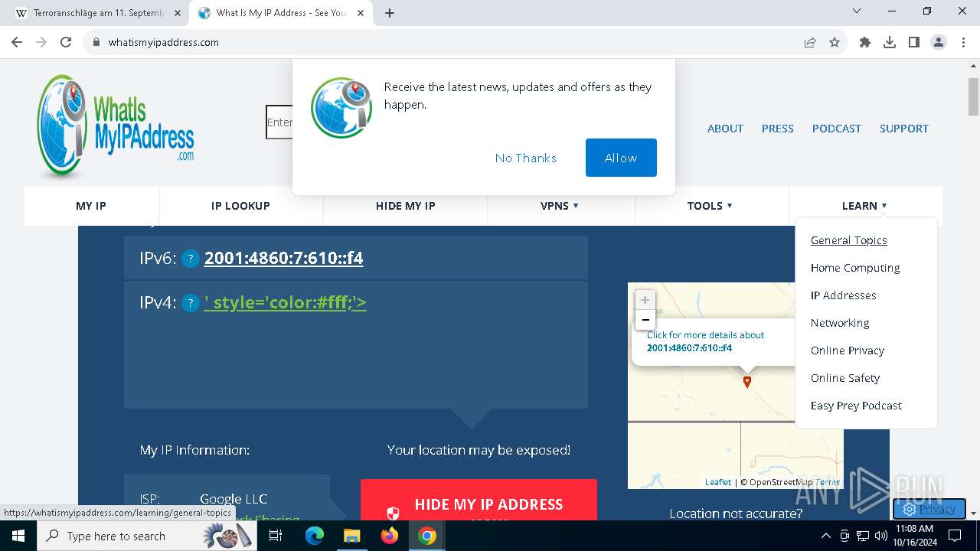980x551 pixels.
Task: Choose Online Safety from Learn menu
Action: coord(845,378)
